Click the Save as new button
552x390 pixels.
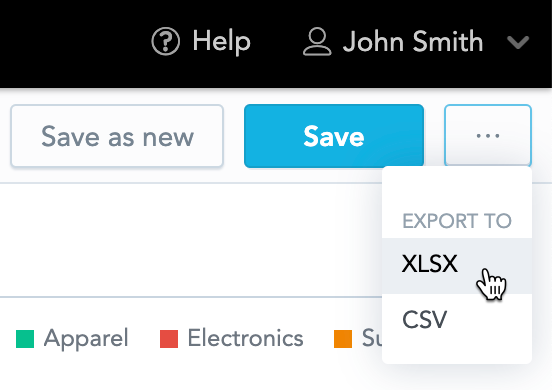(x=117, y=136)
